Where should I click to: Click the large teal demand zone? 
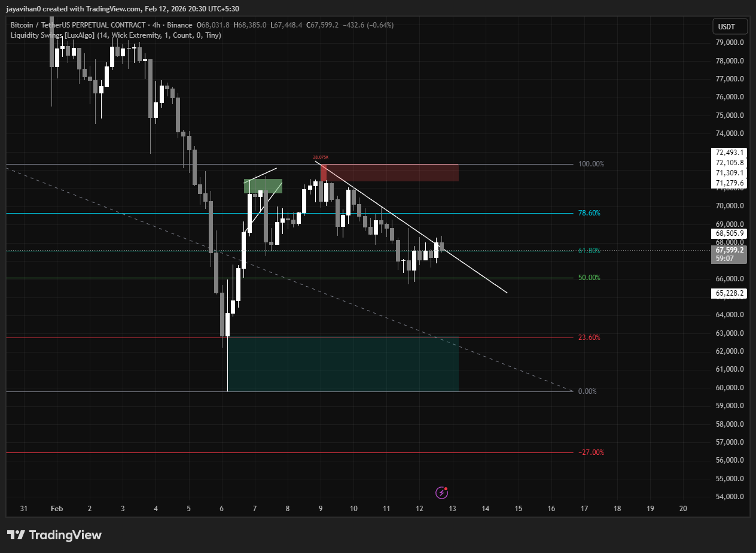click(x=342, y=364)
